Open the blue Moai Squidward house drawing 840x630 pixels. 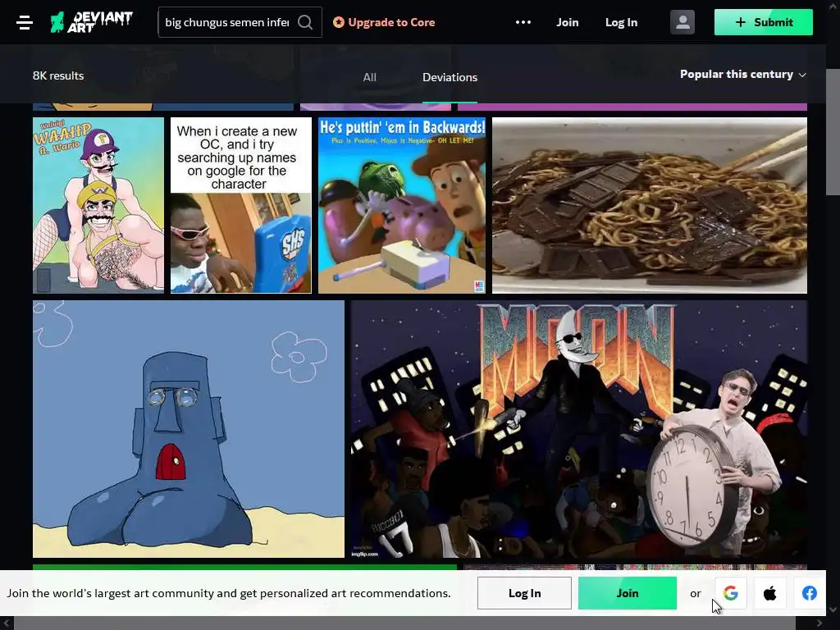click(189, 428)
